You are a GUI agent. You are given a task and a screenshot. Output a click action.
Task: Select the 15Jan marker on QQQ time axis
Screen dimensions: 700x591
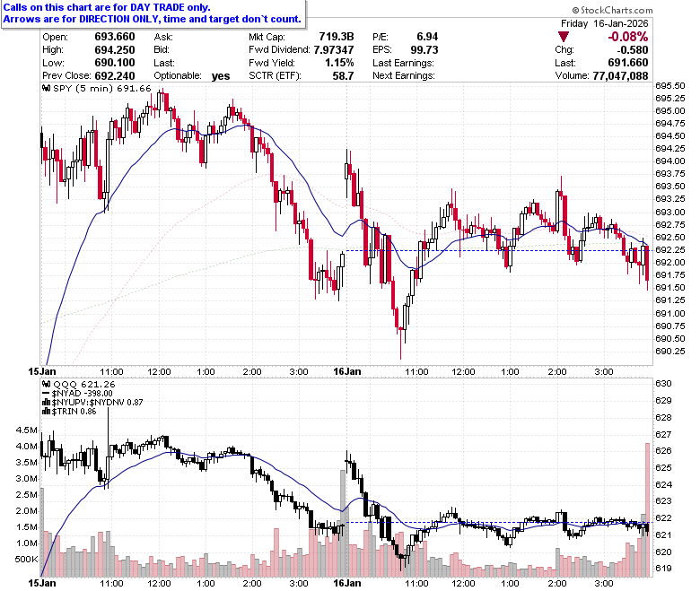coord(42,583)
